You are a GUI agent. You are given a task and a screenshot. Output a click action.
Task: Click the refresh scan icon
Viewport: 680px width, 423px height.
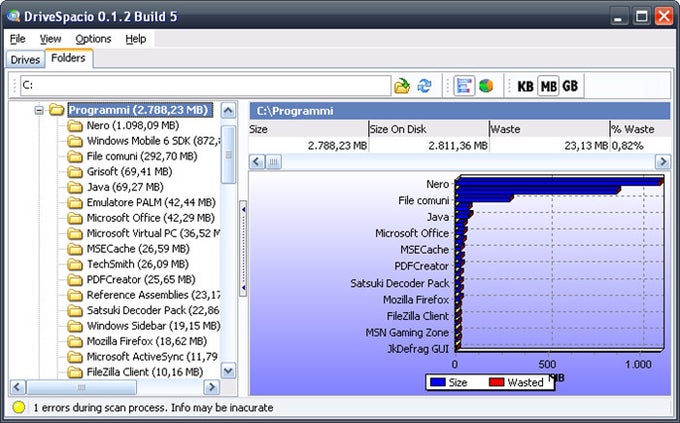(425, 85)
